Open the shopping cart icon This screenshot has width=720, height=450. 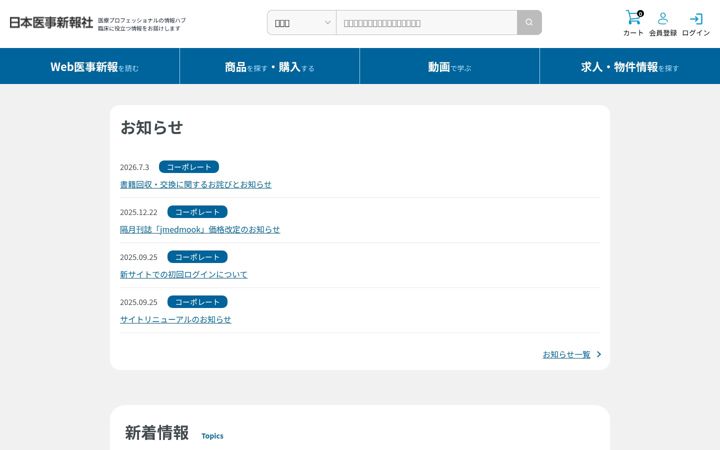tap(634, 17)
